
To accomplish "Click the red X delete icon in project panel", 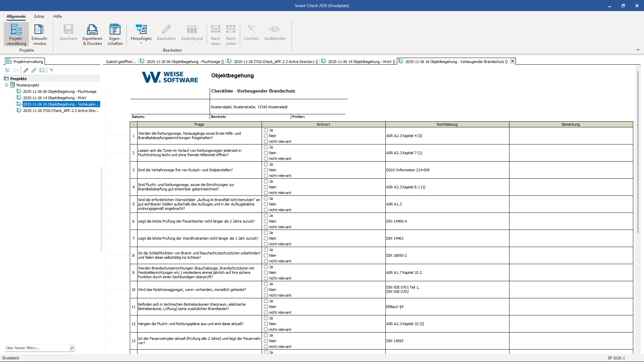I will click(x=52, y=70).
